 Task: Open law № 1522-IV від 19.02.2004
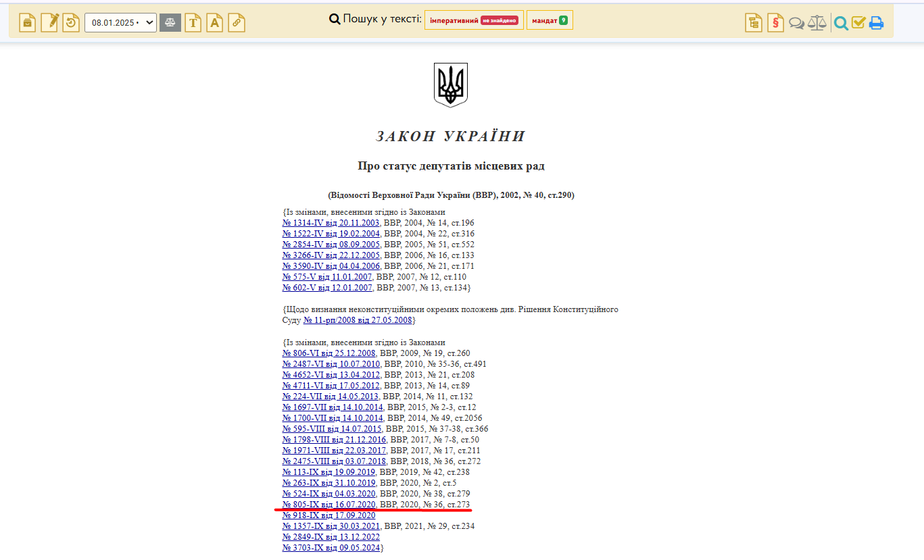pos(331,234)
